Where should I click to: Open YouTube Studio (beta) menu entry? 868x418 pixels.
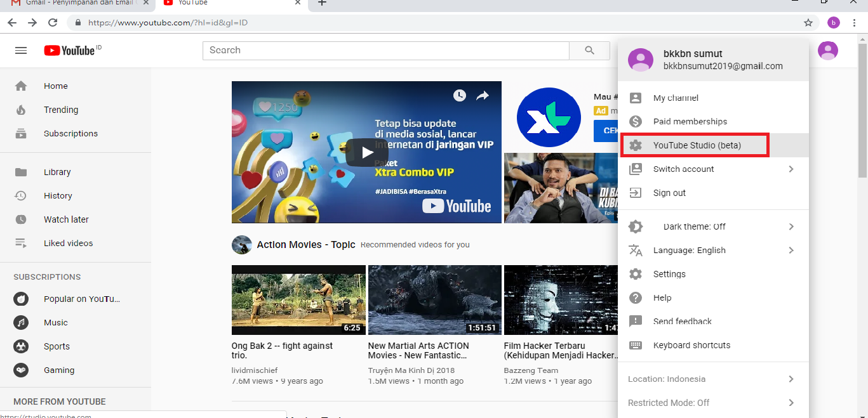(695, 145)
